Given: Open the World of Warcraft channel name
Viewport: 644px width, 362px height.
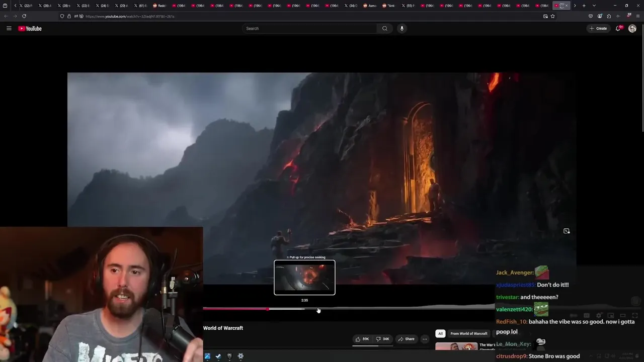Looking at the screenshot, I should 223,328.
